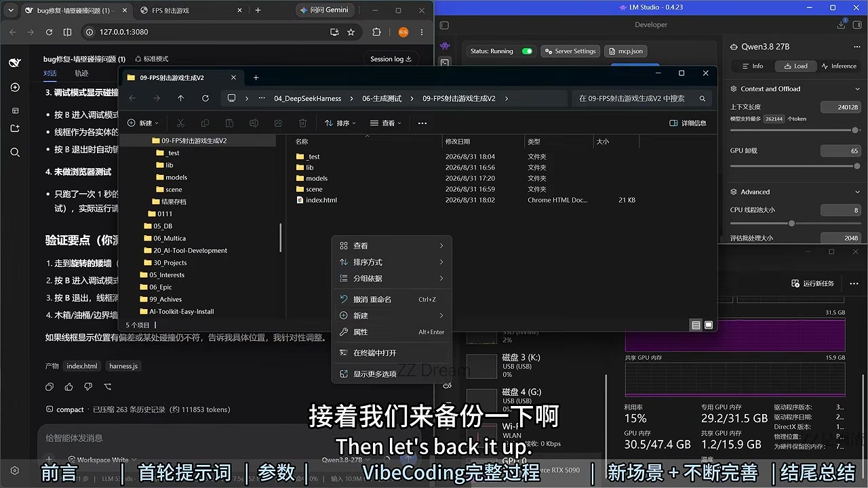Image resolution: width=868 pixels, height=488 pixels.
Task: Toggle the LM Studio server Running switch
Action: (527, 52)
